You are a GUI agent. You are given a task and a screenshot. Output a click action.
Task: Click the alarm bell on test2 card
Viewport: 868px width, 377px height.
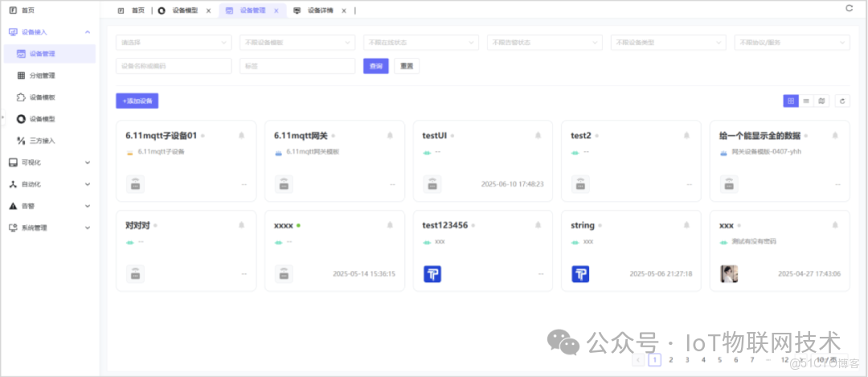(x=686, y=135)
